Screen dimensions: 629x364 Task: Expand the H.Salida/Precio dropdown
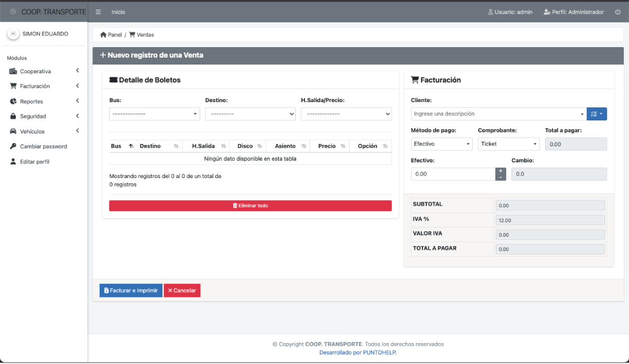tap(346, 114)
